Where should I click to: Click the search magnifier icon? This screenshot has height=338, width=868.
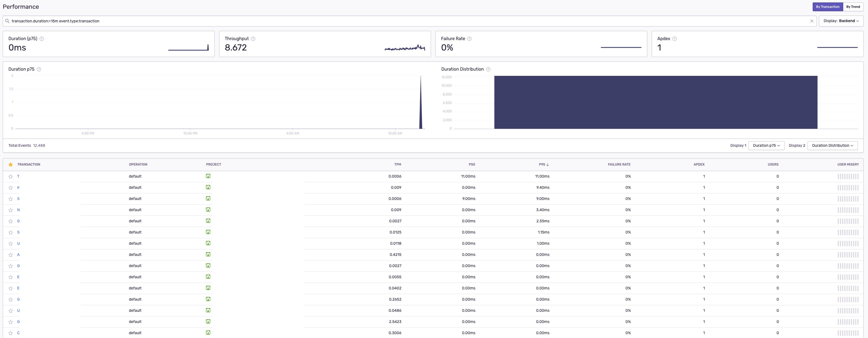7,21
